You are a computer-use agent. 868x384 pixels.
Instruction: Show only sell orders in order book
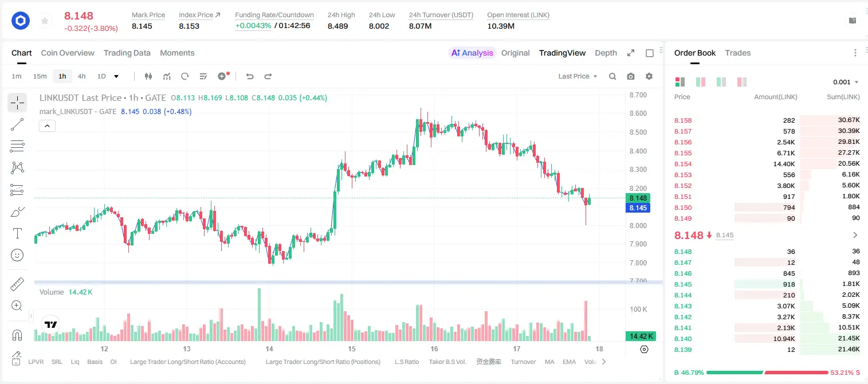tap(742, 82)
